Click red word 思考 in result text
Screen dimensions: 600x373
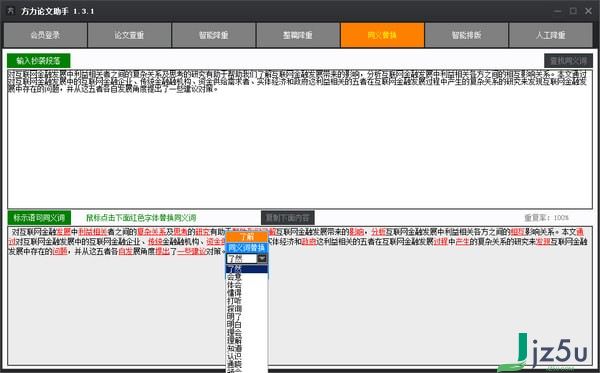181,232
